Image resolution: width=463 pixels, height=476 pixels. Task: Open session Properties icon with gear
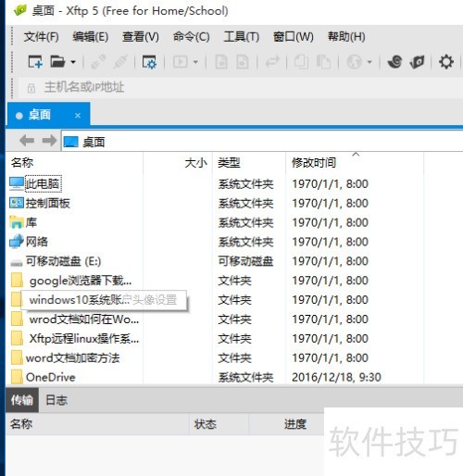(x=149, y=62)
